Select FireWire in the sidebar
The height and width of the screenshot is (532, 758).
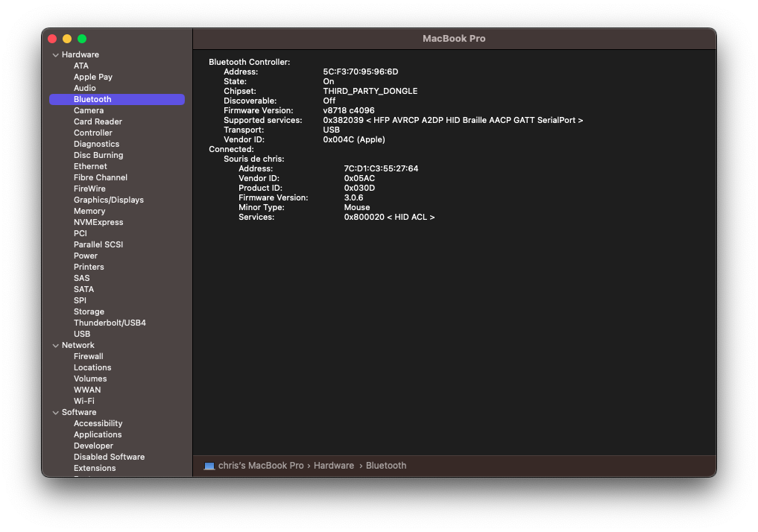click(x=89, y=189)
